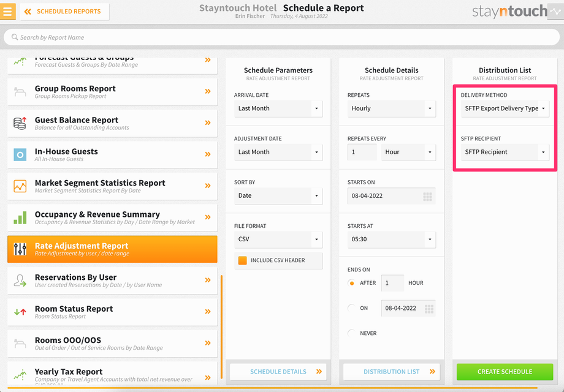Click the Reservations By User person icon
Image resolution: width=564 pixels, height=392 pixels.
(20, 281)
